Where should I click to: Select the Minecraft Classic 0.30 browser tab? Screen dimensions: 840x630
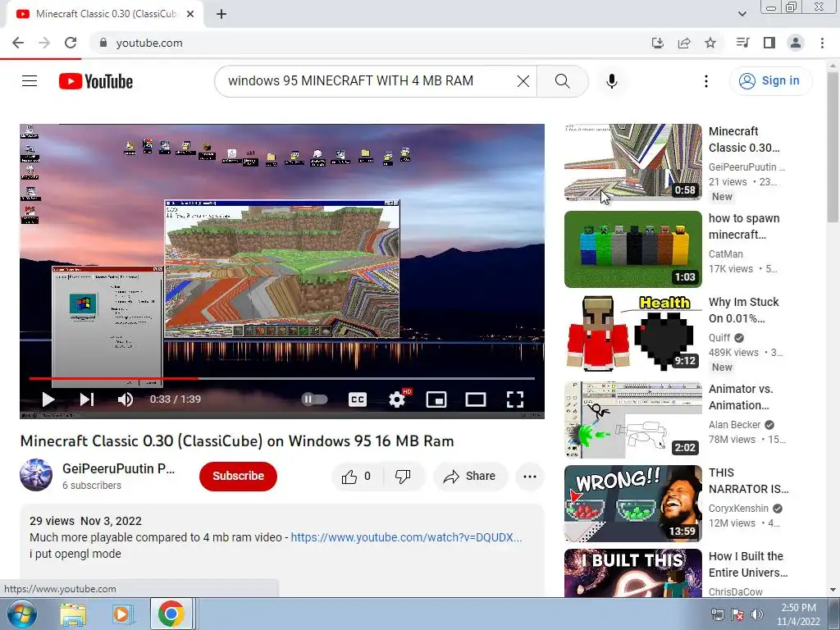[104, 14]
